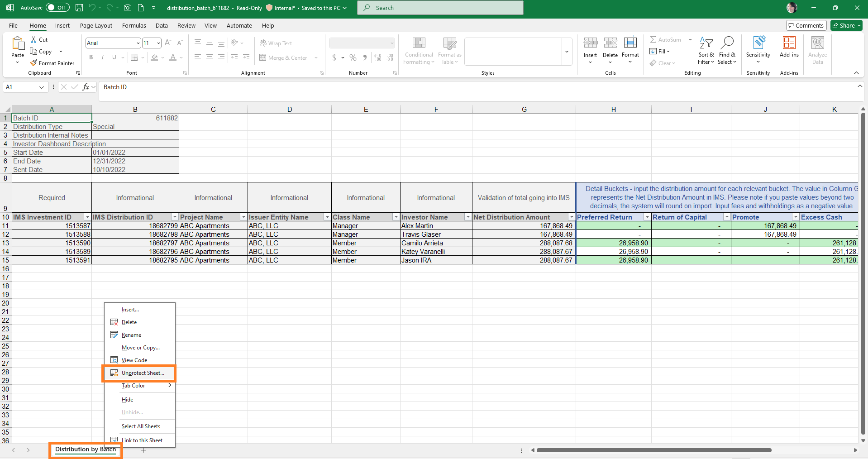Click the Cut scissors icon
The height and width of the screenshot is (459, 868).
pyautogui.click(x=33, y=40)
